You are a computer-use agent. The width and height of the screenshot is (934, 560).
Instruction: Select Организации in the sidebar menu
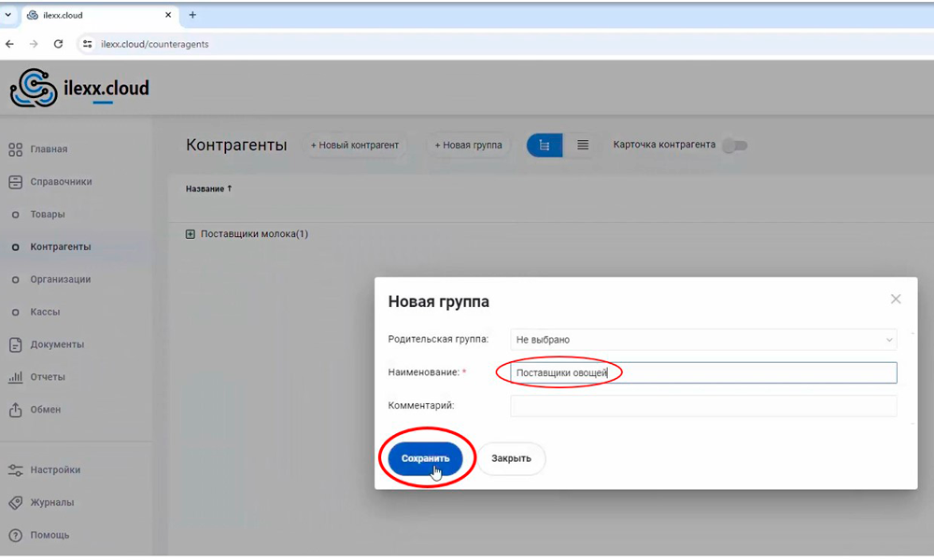coord(60,279)
